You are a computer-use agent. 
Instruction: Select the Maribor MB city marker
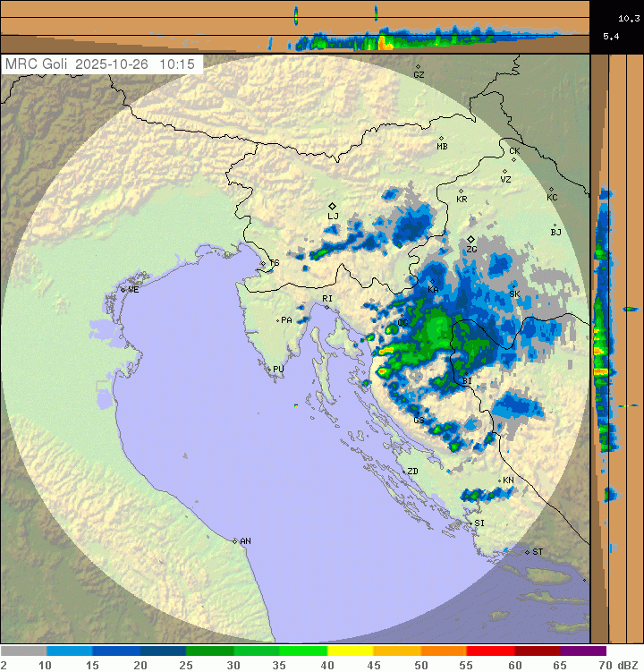coord(441,138)
